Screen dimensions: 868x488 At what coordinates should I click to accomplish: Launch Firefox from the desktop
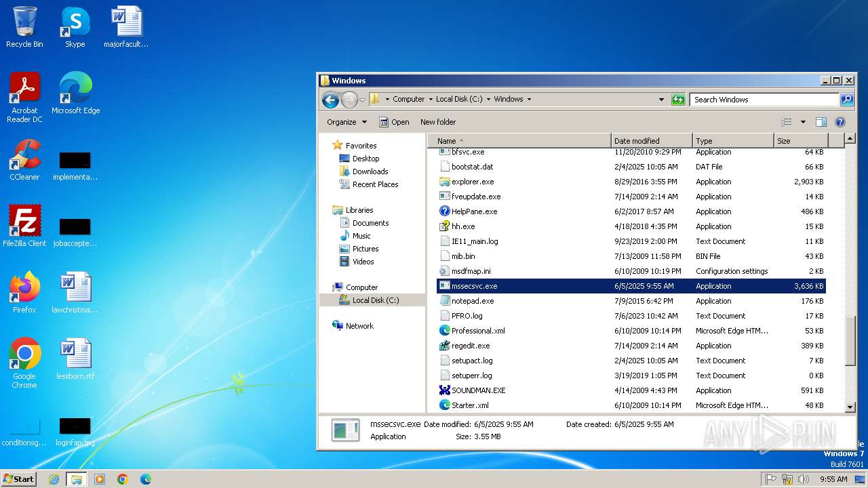click(x=24, y=292)
